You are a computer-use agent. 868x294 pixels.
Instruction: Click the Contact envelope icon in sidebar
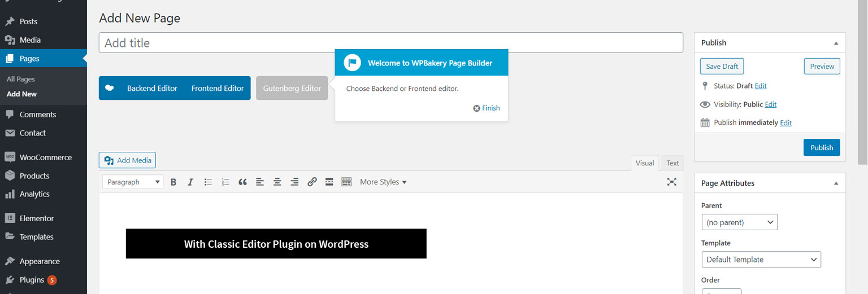click(10, 133)
